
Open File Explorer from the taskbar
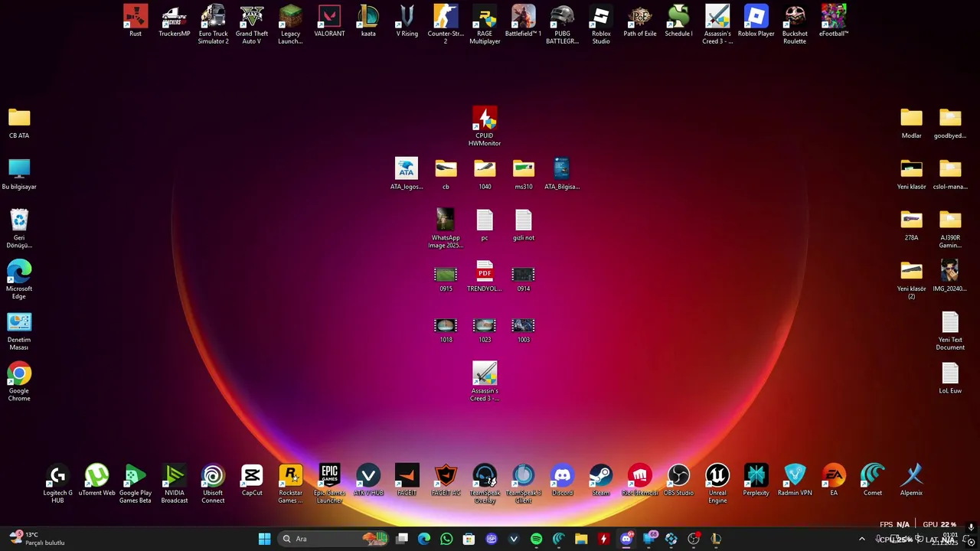coord(581,539)
